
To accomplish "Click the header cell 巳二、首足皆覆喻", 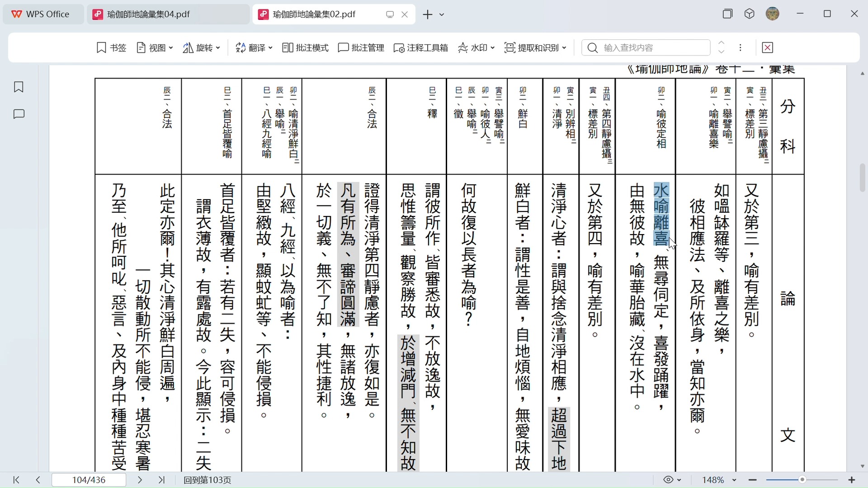I will (227, 122).
